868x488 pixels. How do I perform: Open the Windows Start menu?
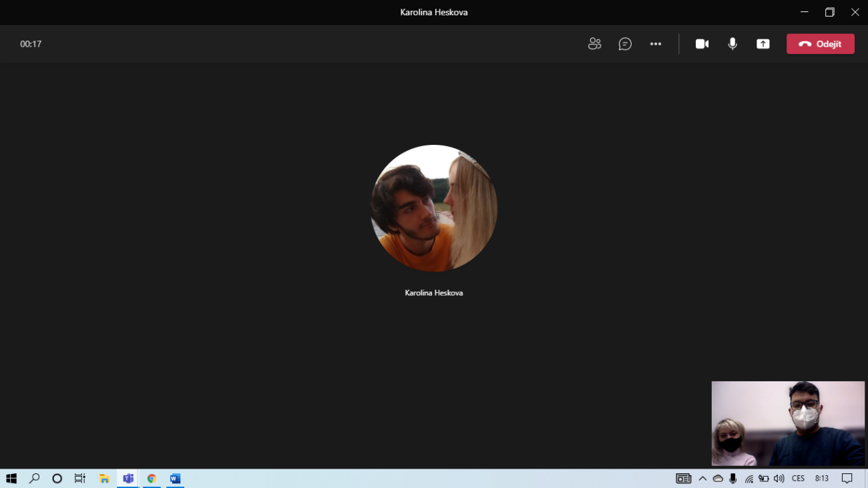tap(11, 479)
